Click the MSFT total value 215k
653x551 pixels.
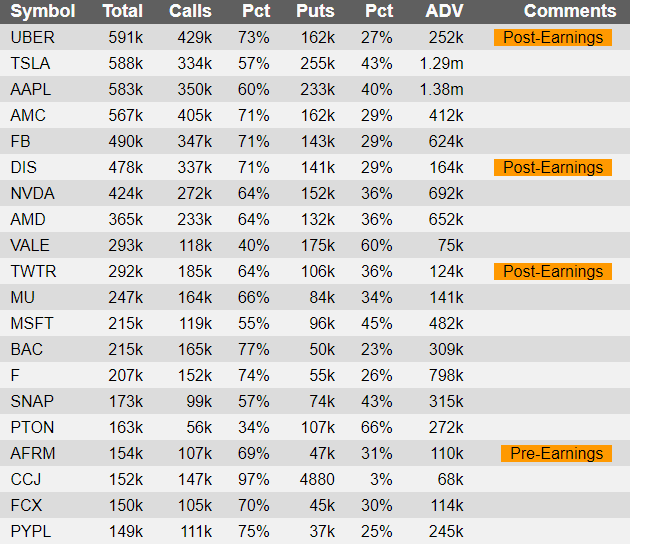125,324
